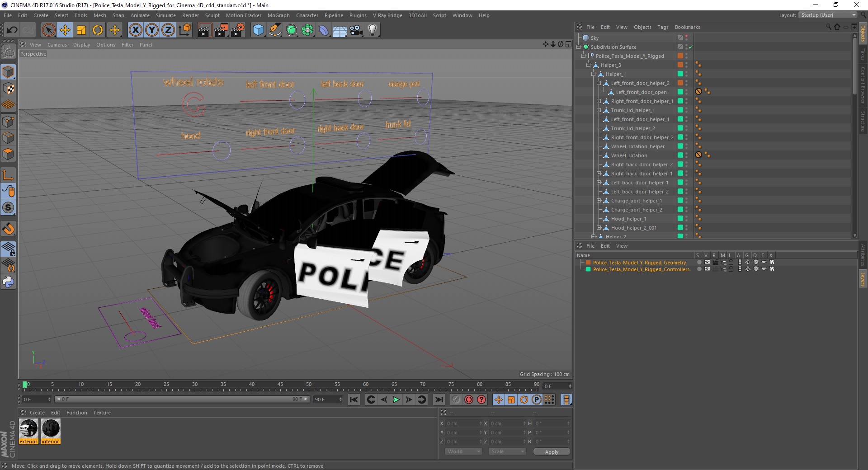The image size is (868, 470).
Task: Add a Bend deformer
Action: [x=324, y=30]
